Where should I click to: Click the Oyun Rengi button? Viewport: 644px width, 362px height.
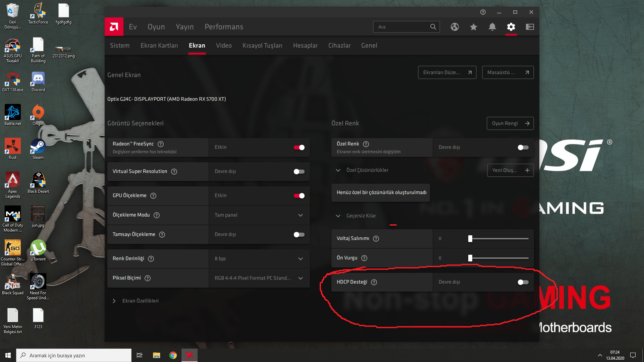click(510, 123)
